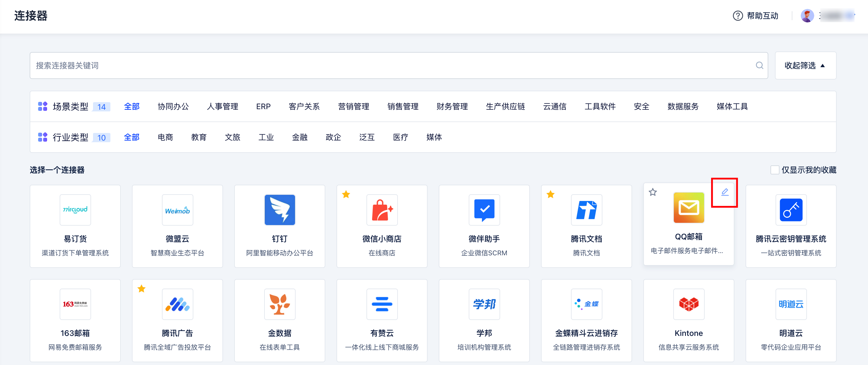Screen dimensions: 868x365
Task: Filter by 数据服务 scene
Action: [x=683, y=106]
